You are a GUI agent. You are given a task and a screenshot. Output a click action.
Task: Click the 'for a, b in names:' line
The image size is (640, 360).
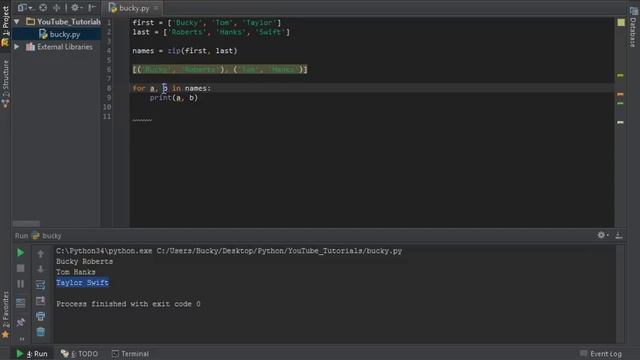pyautogui.click(x=171, y=88)
